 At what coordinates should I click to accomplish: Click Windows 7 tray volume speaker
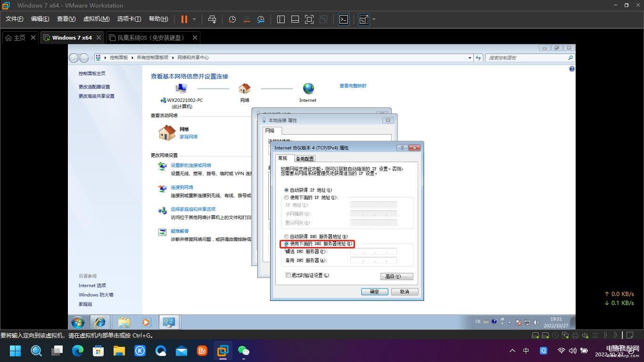(x=536, y=322)
